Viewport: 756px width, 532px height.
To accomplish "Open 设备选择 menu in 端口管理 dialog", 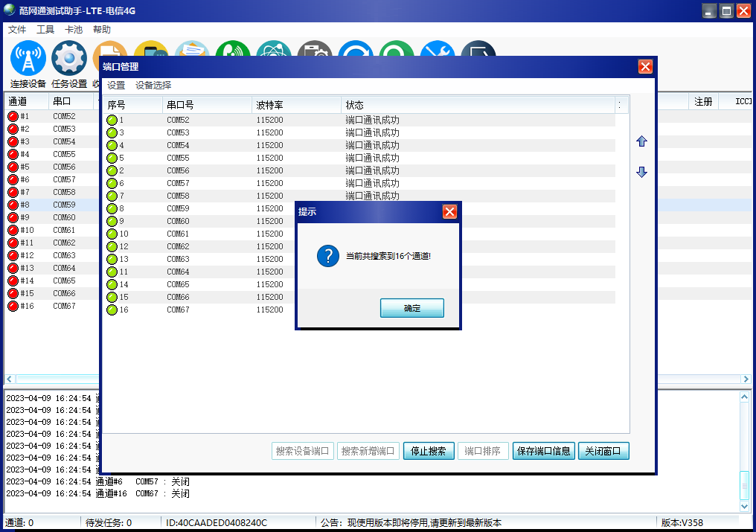I will click(153, 86).
